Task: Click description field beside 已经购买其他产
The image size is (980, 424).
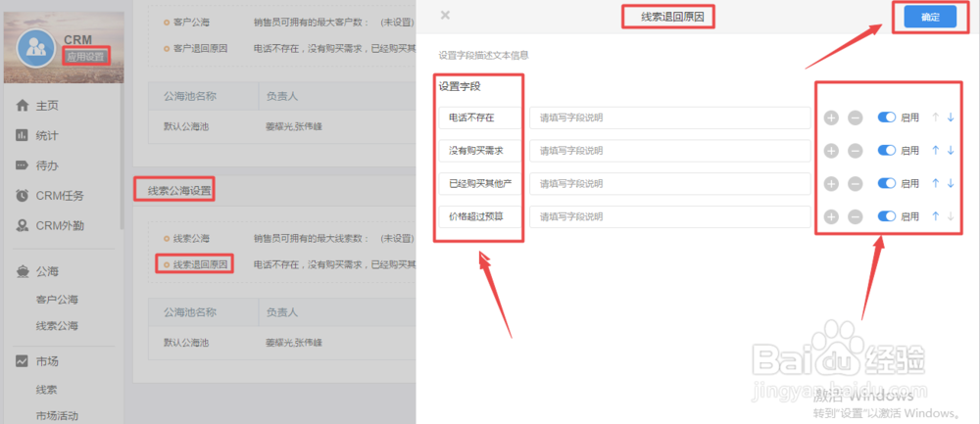Action: pos(670,183)
